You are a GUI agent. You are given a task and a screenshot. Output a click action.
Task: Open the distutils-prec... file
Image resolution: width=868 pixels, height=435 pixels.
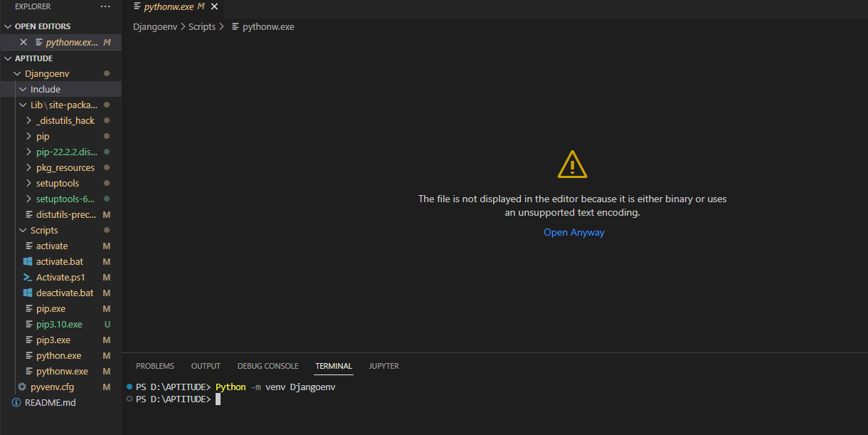click(65, 214)
